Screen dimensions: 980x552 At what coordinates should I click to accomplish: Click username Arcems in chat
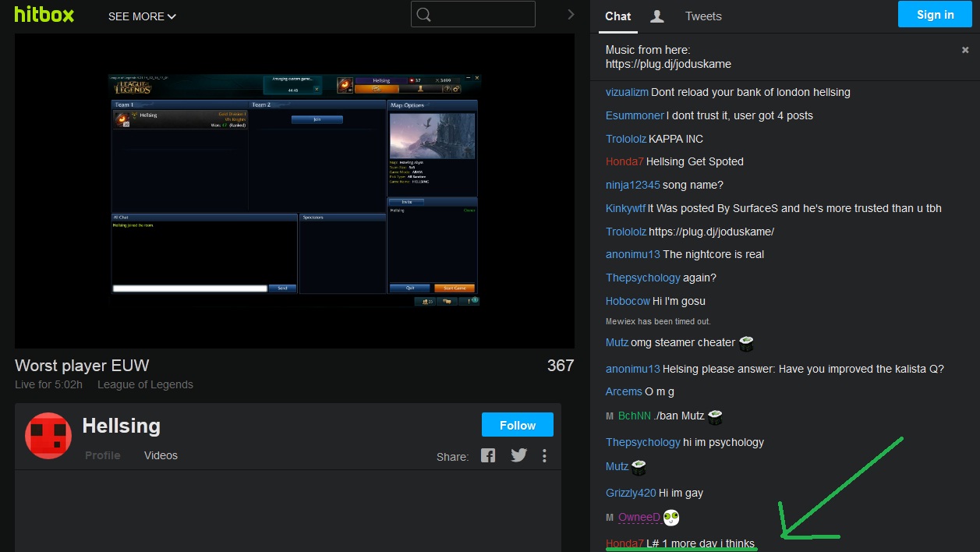624,391
